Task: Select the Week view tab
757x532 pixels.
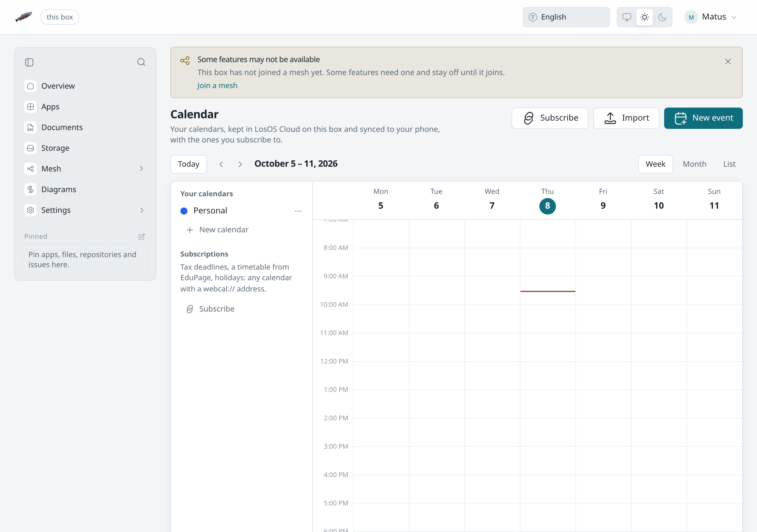Action: tap(655, 164)
